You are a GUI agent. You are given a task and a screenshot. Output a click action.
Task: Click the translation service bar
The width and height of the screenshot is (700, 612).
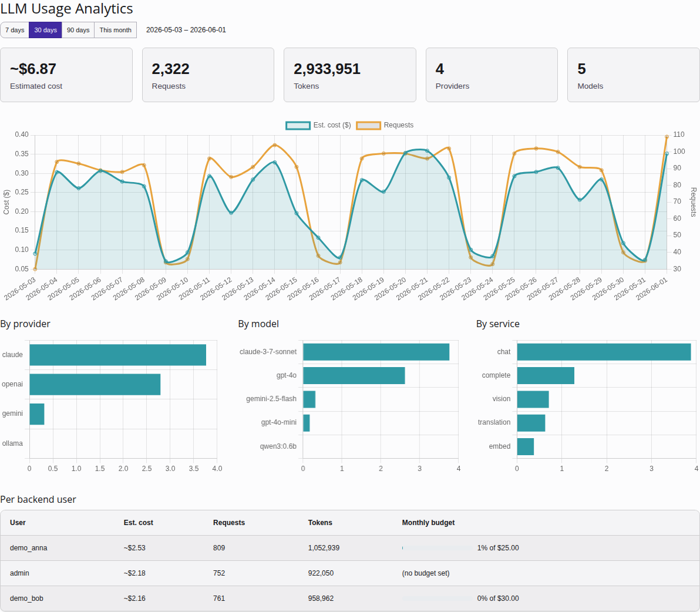coord(531,423)
